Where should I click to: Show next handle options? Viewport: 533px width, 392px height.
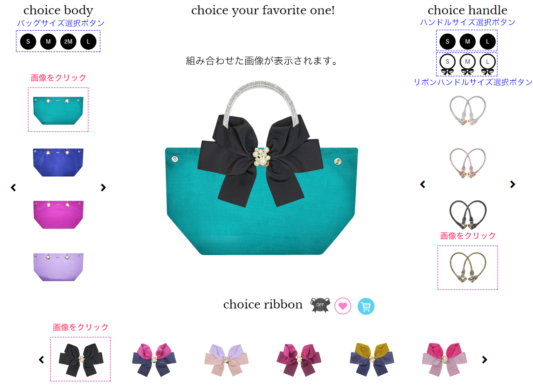point(513,184)
